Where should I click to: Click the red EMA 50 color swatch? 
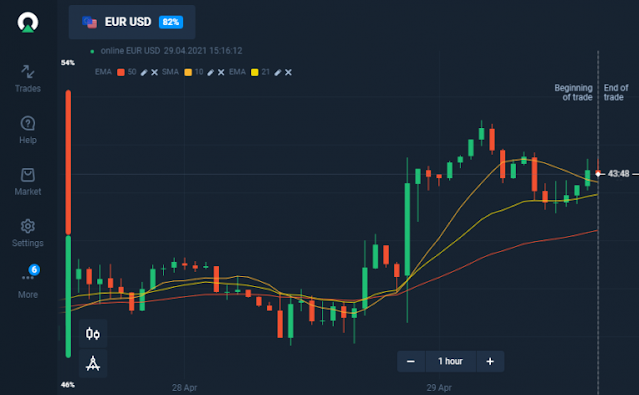pyautogui.click(x=121, y=73)
